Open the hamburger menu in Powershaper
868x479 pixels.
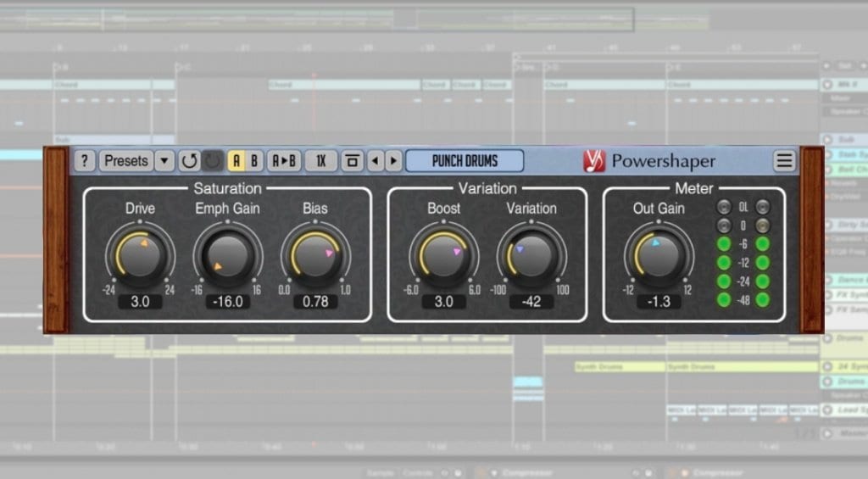[784, 161]
